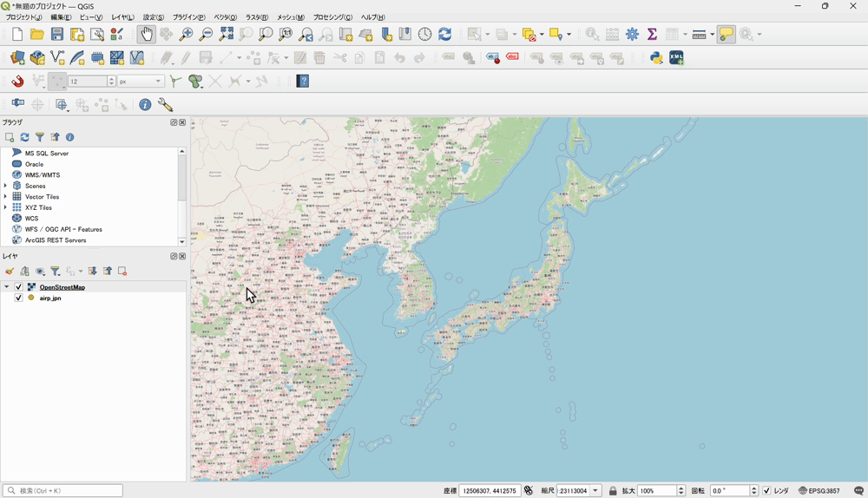Create a new project with the blank page icon
868x498 pixels.
click(17, 35)
